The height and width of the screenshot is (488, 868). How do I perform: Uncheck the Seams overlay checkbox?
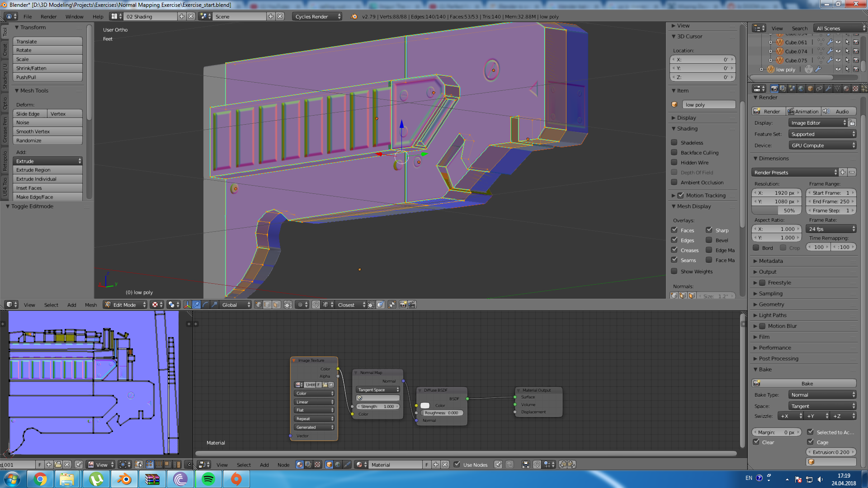coord(674,260)
